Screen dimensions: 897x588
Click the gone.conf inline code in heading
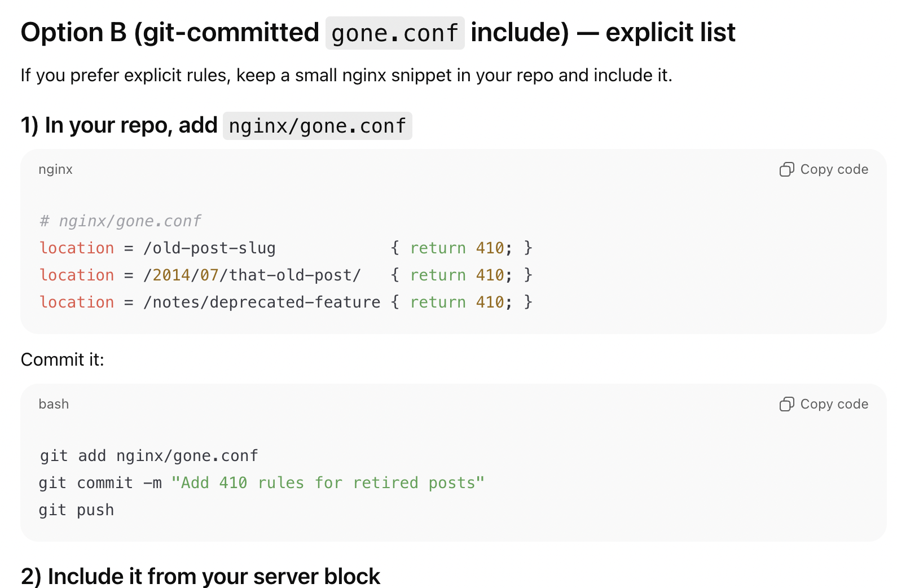click(x=394, y=33)
